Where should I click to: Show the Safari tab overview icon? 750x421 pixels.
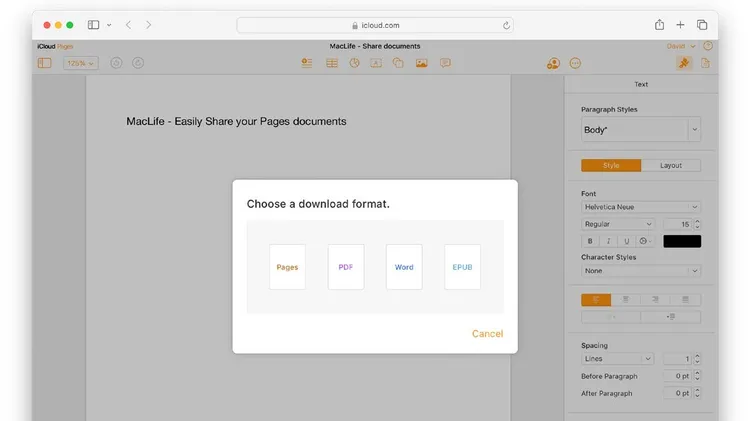tap(702, 25)
